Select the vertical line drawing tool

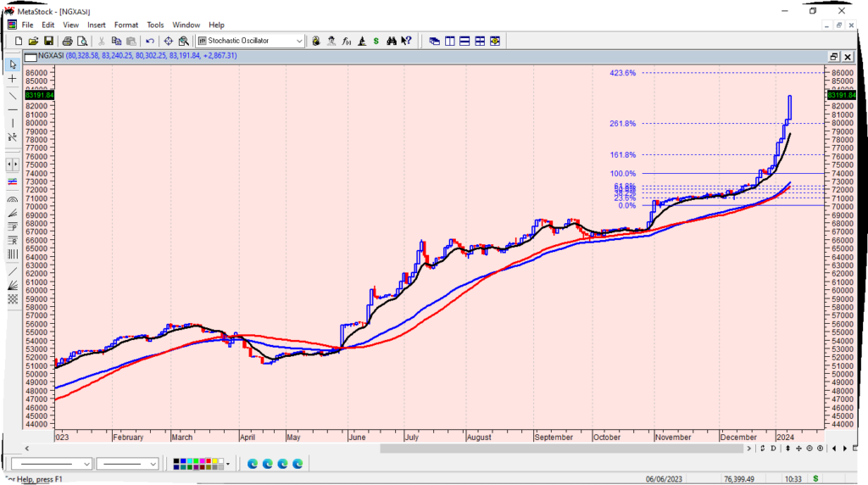click(x=13, y=124)
